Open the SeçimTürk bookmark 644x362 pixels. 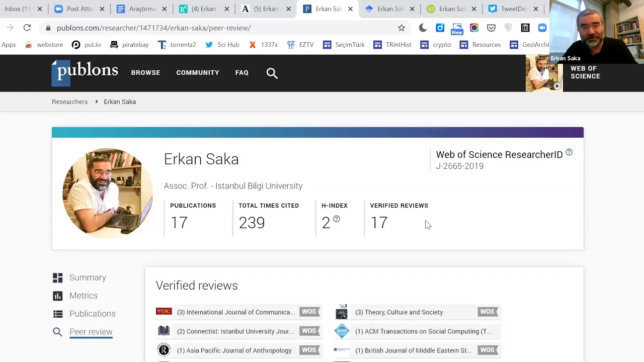pyautogui.click(x=344, y=45)
